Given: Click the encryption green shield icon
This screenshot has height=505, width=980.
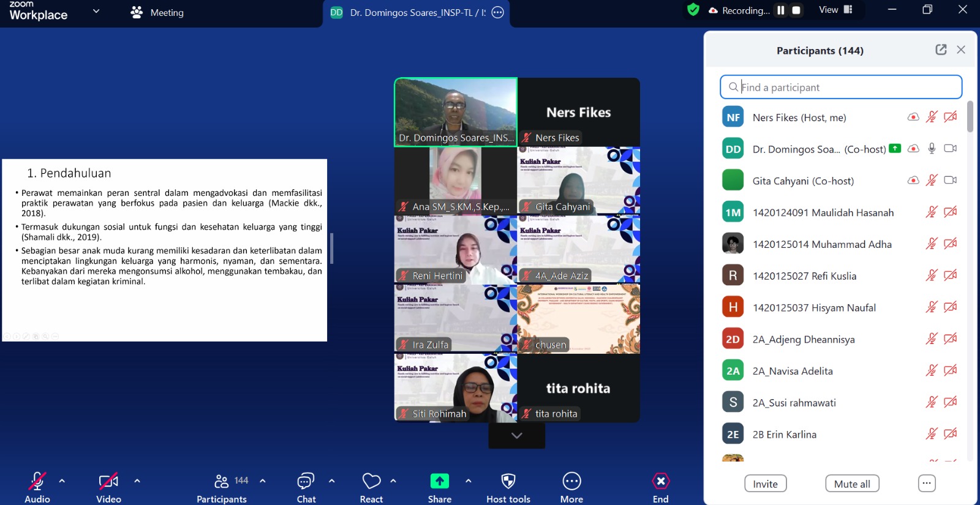Looking at the screenshot, I should click(x=693, y=10).
